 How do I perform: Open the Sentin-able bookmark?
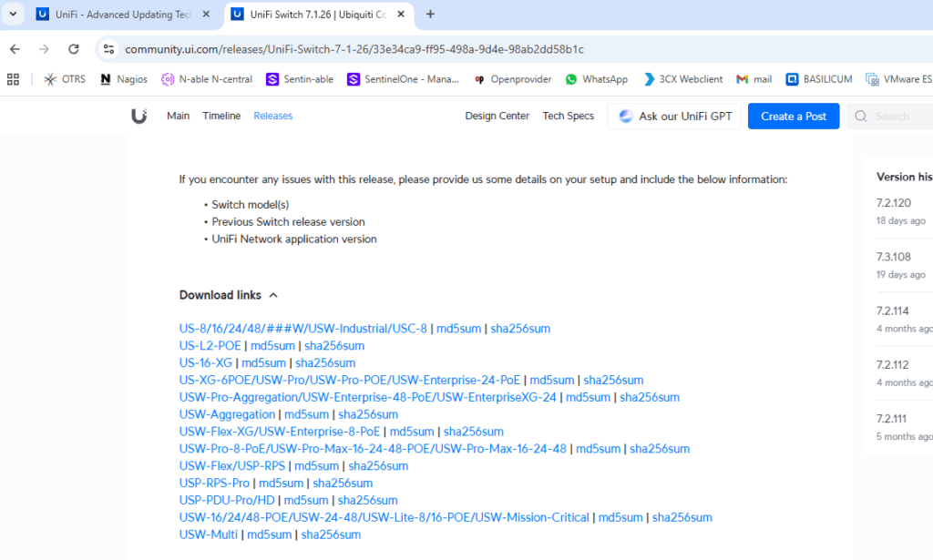300,79
